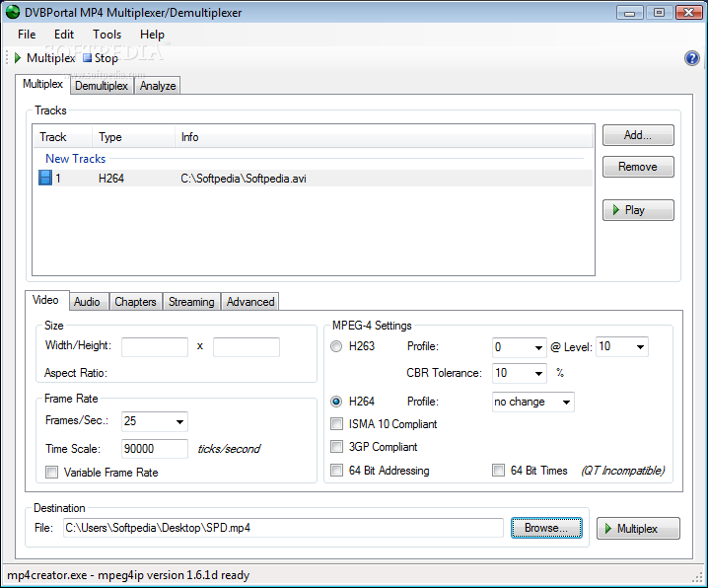
Task: Switch to the Demultiplex tab
Action: 102,86
